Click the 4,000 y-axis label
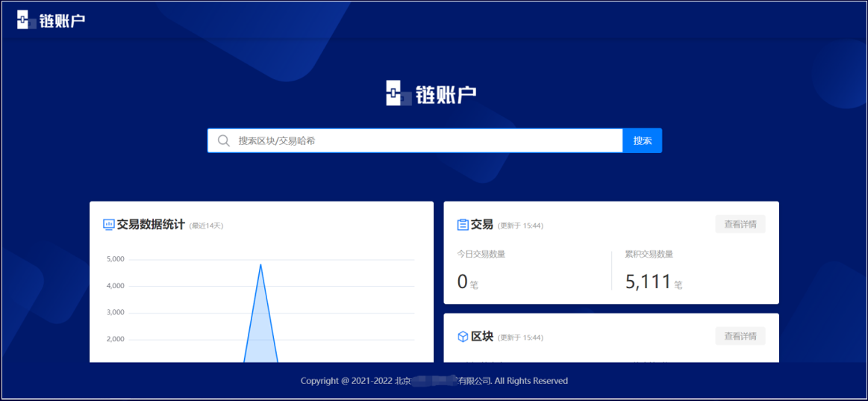Screen dimensions: 868x401 point(115,286)
